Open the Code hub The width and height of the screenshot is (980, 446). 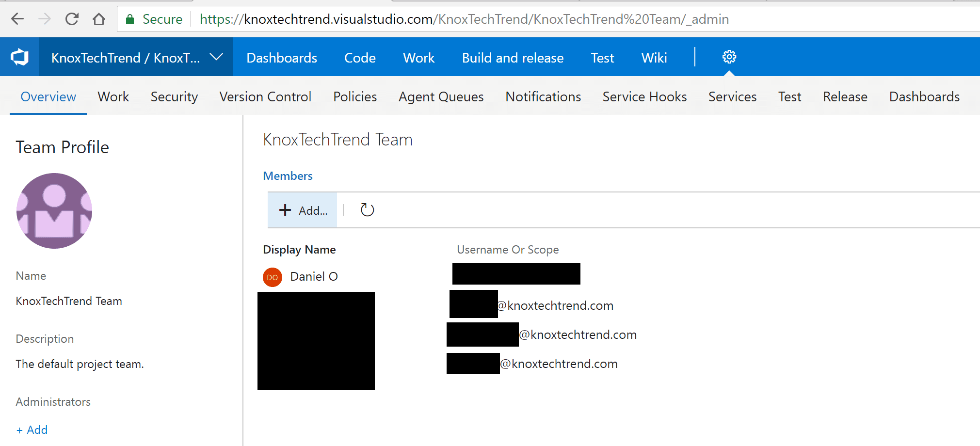pos(360,58)
